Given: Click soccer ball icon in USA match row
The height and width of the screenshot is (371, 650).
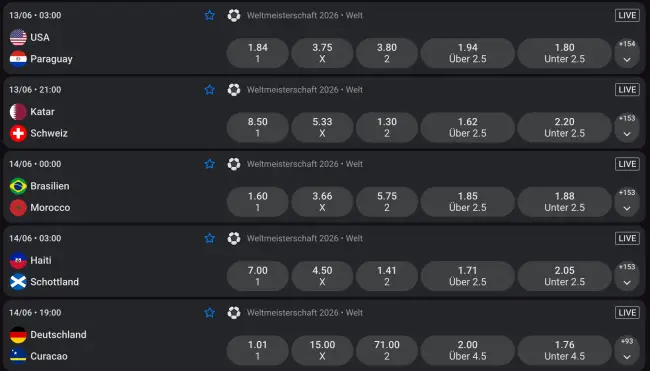Looking at the screenshot, I should [234, 15].
